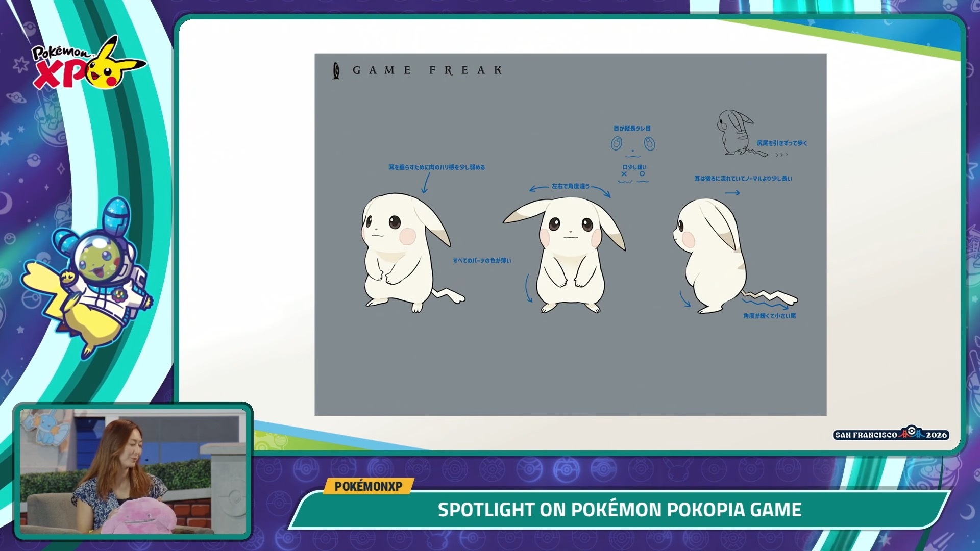Click the mouth shape comparison sketch
The image size is (980, 551).
633,177
